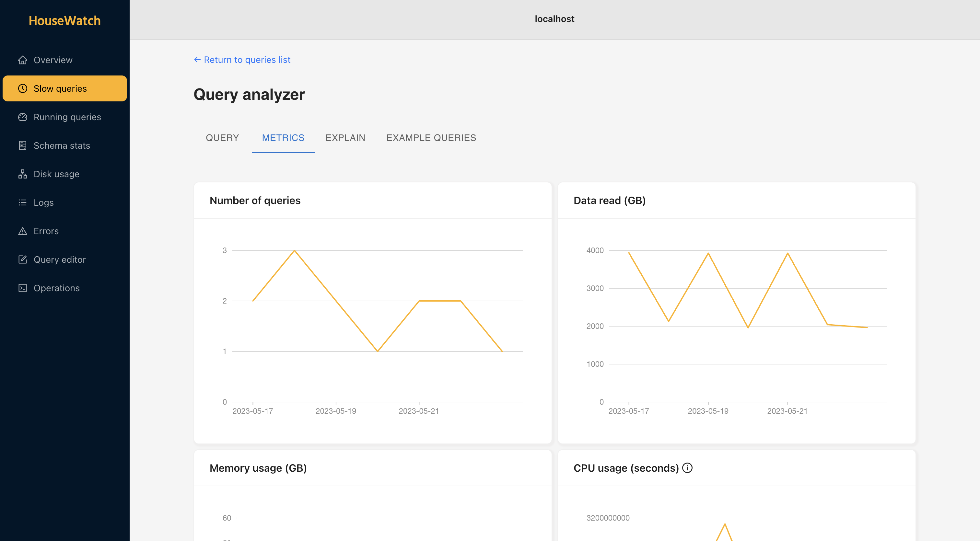
Task: Select the METRICS tab
Action: [283, 138]
